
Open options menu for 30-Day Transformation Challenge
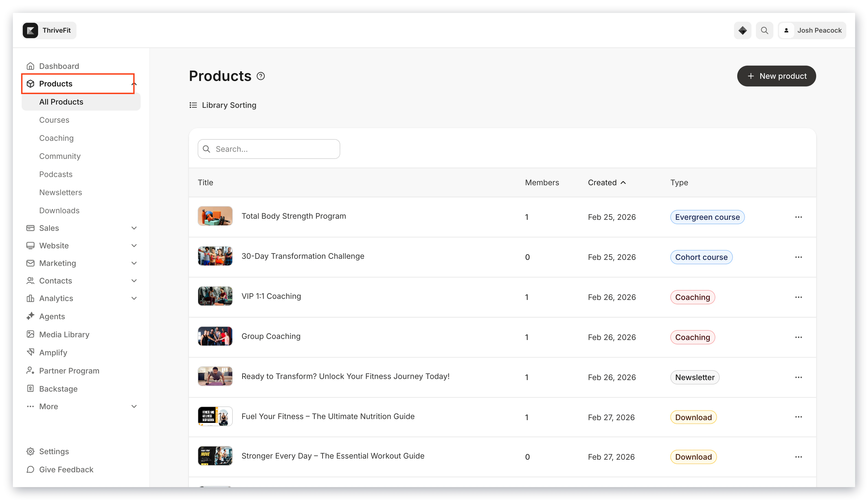point(798,257)
